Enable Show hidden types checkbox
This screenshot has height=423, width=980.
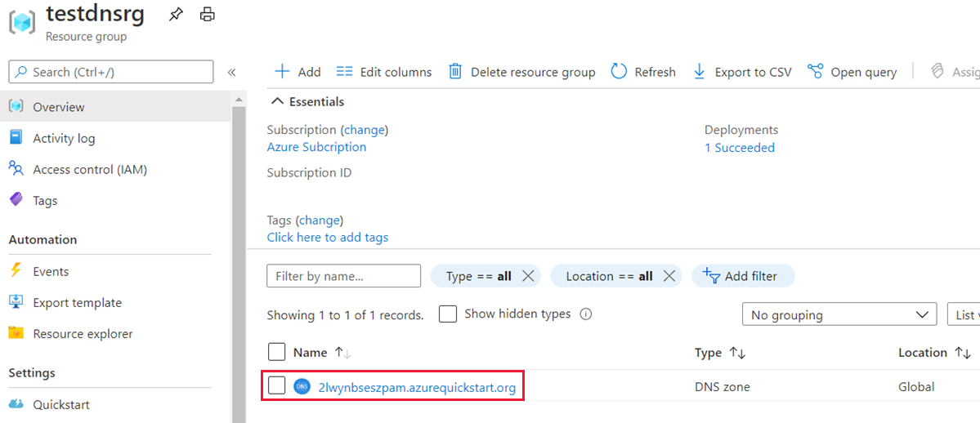pos(448,314)
